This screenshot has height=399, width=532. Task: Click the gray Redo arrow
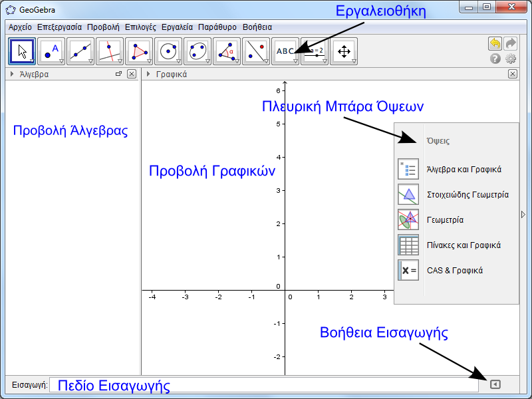(511, 44)
